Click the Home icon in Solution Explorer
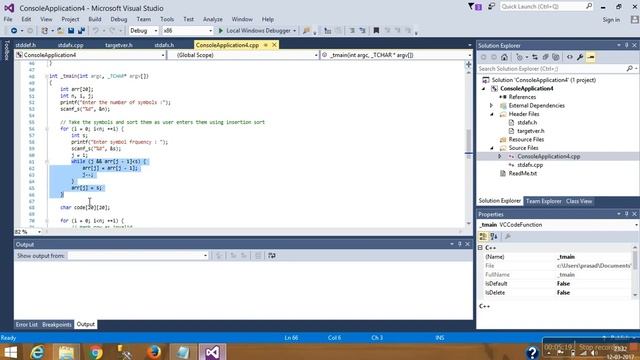The image size is (640, 360). [504, 57]
